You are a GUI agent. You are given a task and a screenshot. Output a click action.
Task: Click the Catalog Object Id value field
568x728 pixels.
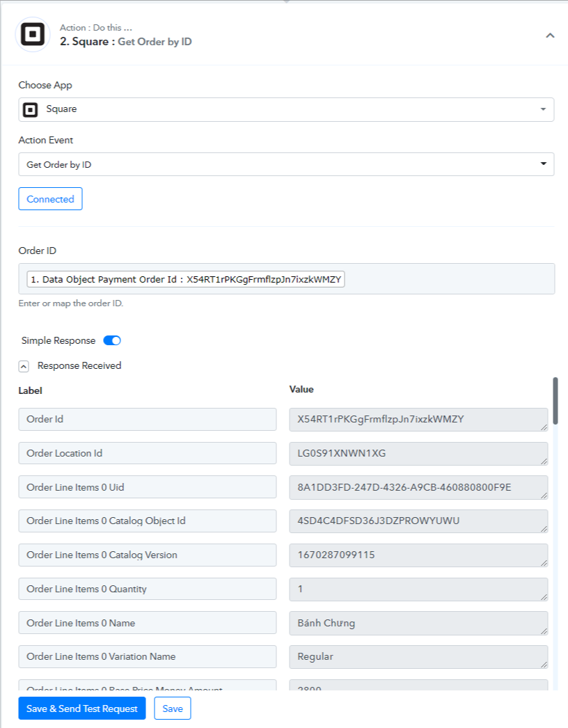click(418, 521)
